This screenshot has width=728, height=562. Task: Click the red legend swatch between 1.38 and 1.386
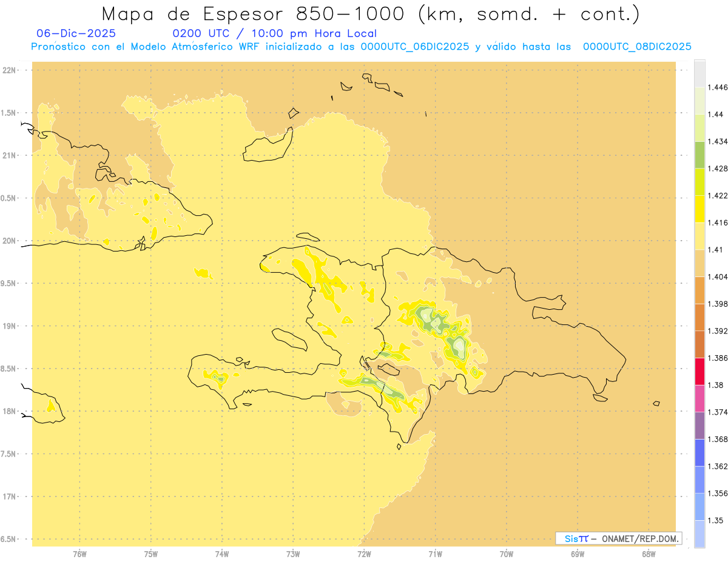point(699,371)
